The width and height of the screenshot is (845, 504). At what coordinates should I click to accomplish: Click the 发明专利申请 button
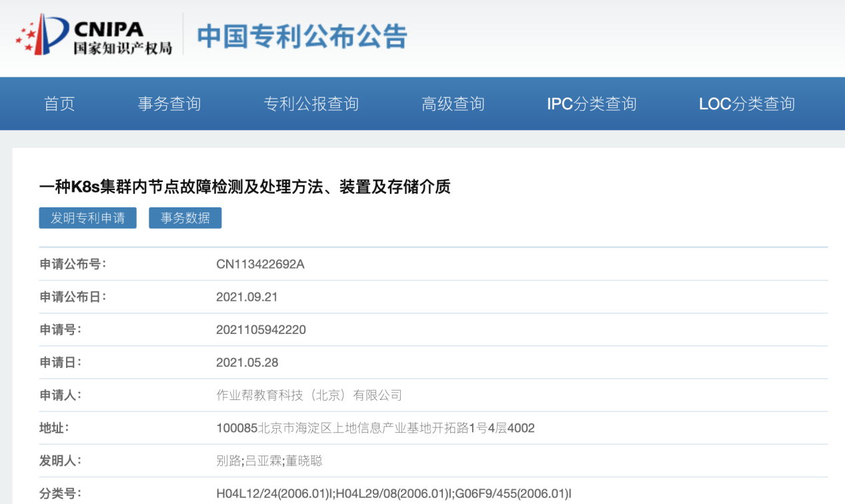pos(87,218)
